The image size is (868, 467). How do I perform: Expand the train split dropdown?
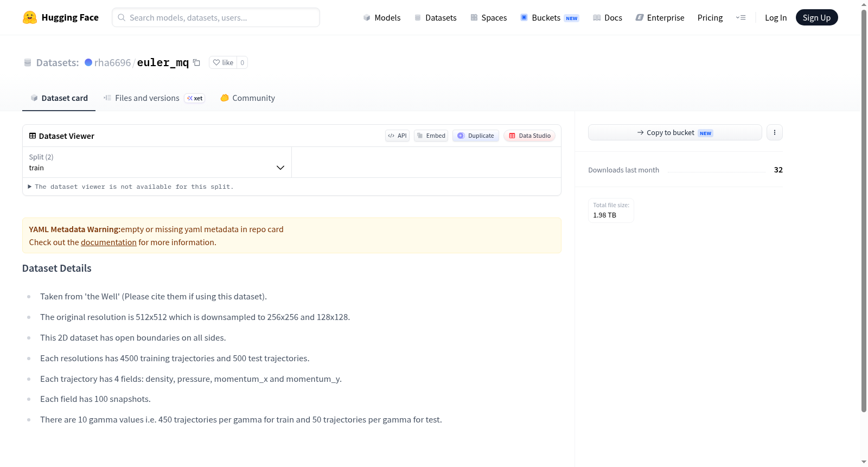(x=157, y=162)
